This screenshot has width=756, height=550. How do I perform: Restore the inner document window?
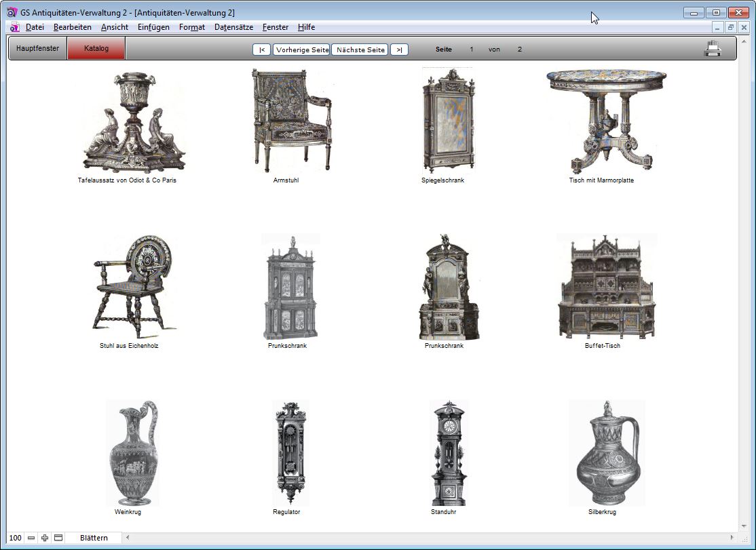[x=730, y=27]
